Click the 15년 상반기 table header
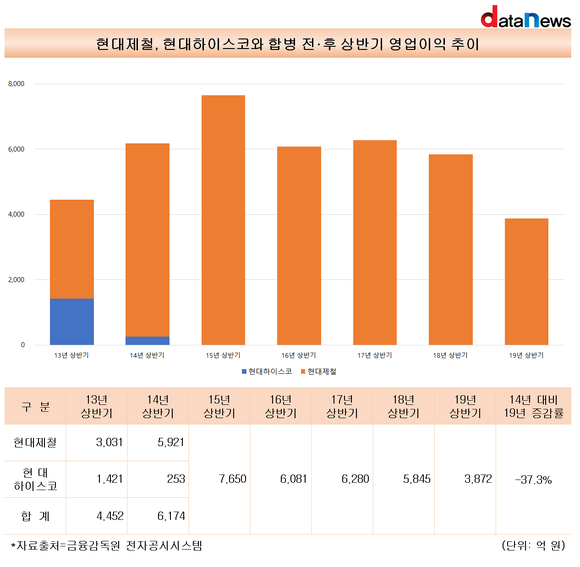This screenshot has width=580, height=567. coord(219,406)
